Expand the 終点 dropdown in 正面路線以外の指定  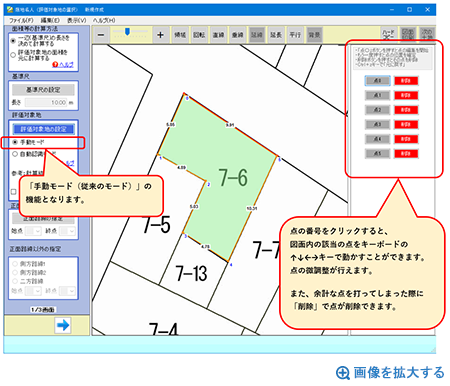[x=67, y=291]
